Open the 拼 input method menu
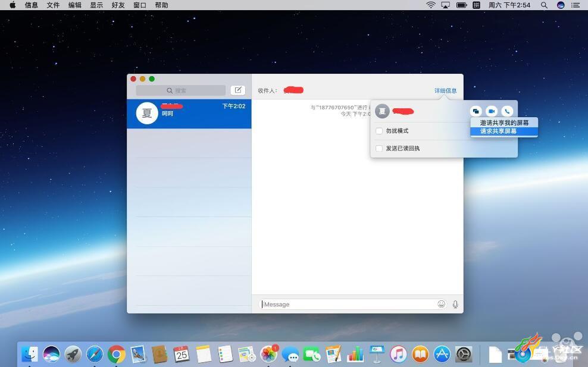This screenshot has width=588, height=367. click(476, 5)
